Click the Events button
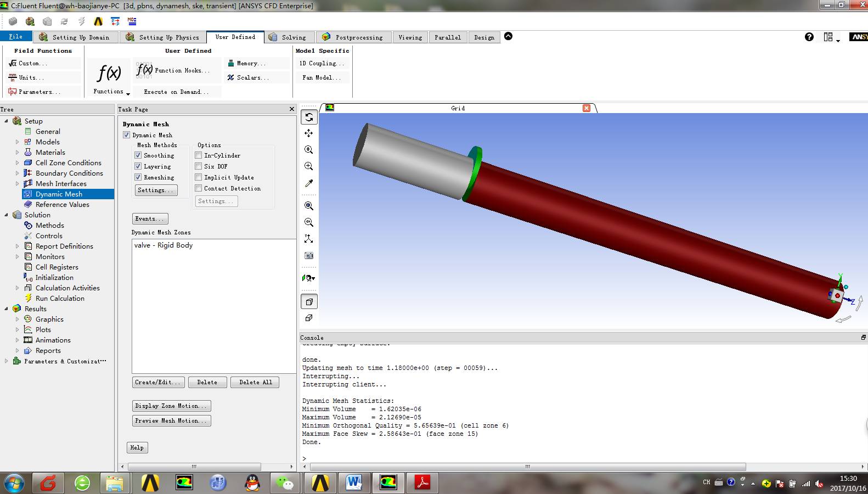 tap(150, 218)
